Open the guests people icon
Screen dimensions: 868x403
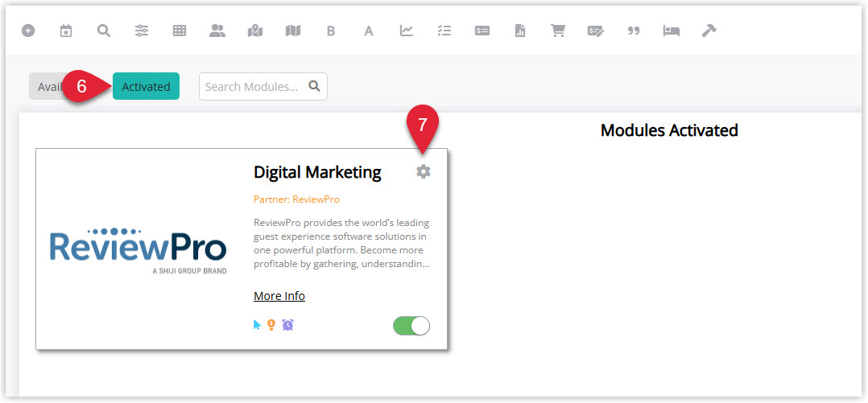pos(217,31)
